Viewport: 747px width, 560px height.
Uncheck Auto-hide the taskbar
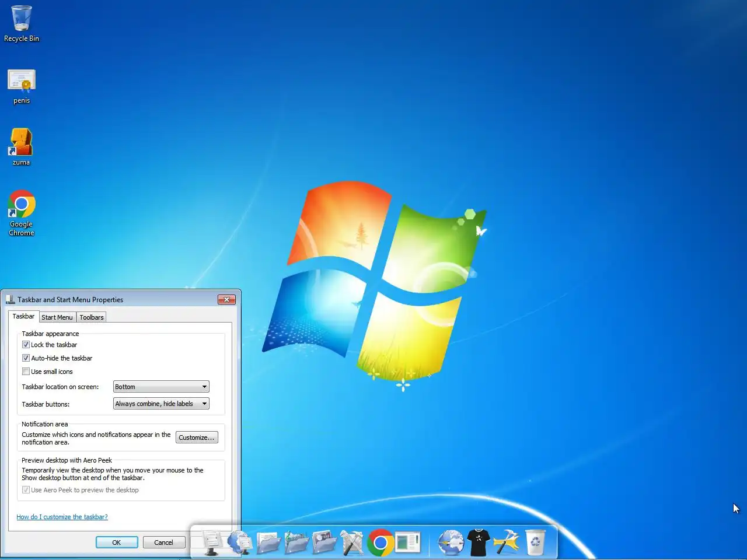[26, 358]
